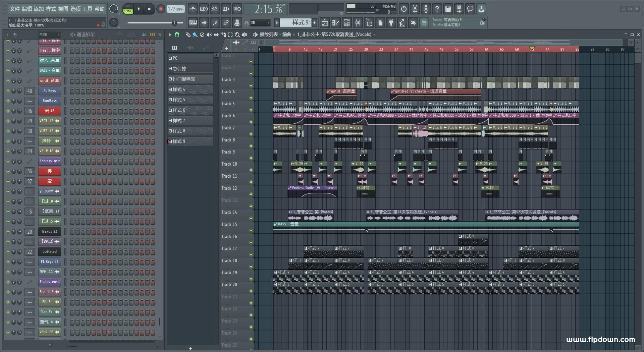This screenshot has height=352, width=644.
Task: Mute playlist Track 5 green dot
Action: click(x=251, y=110)
